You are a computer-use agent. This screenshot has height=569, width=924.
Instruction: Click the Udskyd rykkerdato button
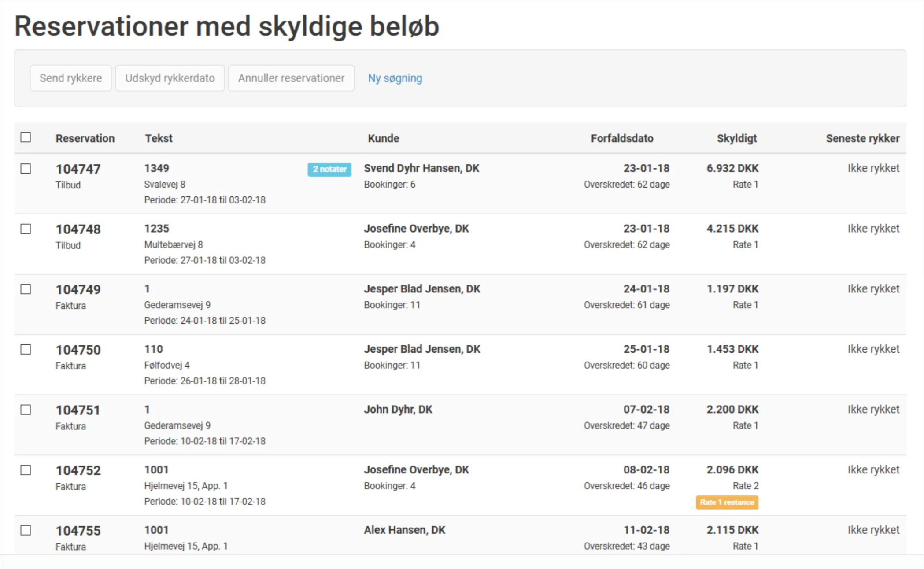(170, 78)
